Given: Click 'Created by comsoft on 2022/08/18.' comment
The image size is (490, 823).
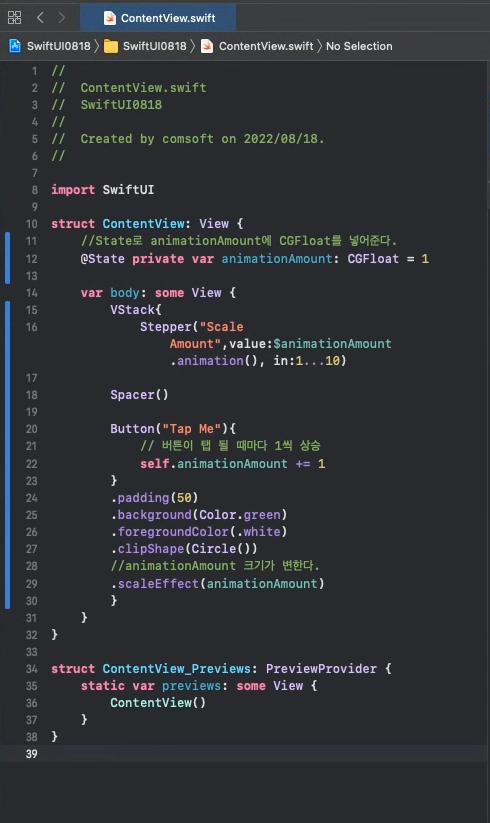Looking at the screenshot, I should pyautogui.click(x=202, y=139).
